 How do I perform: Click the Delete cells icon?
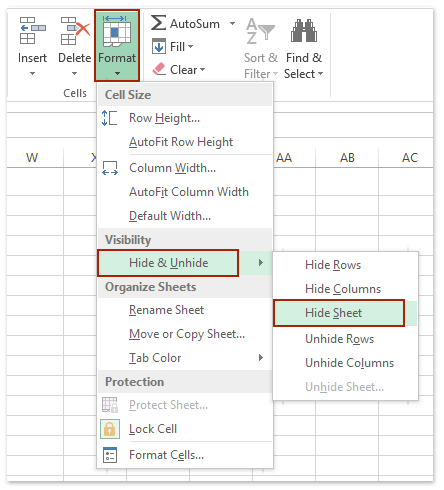click(x=75, y=31)
